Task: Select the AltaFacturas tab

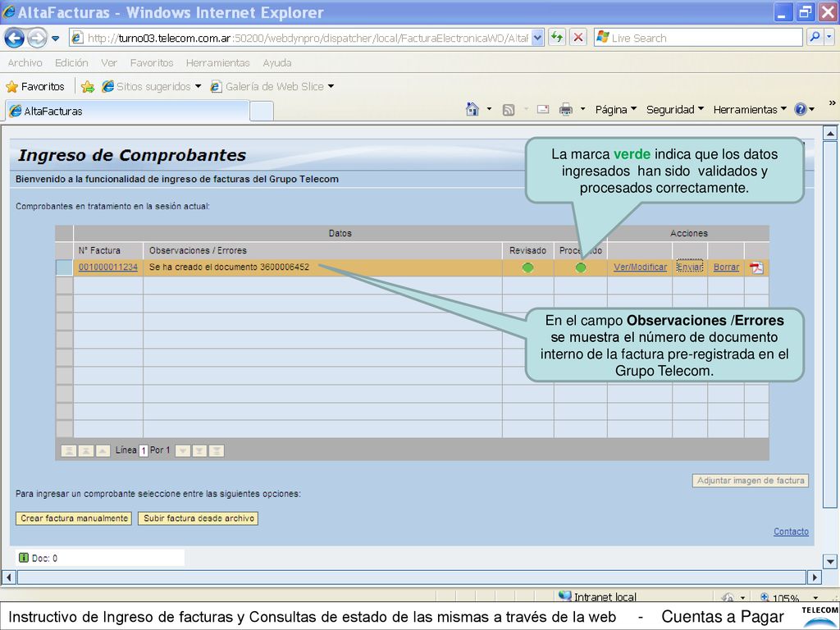Action: [x=127, y=111]
